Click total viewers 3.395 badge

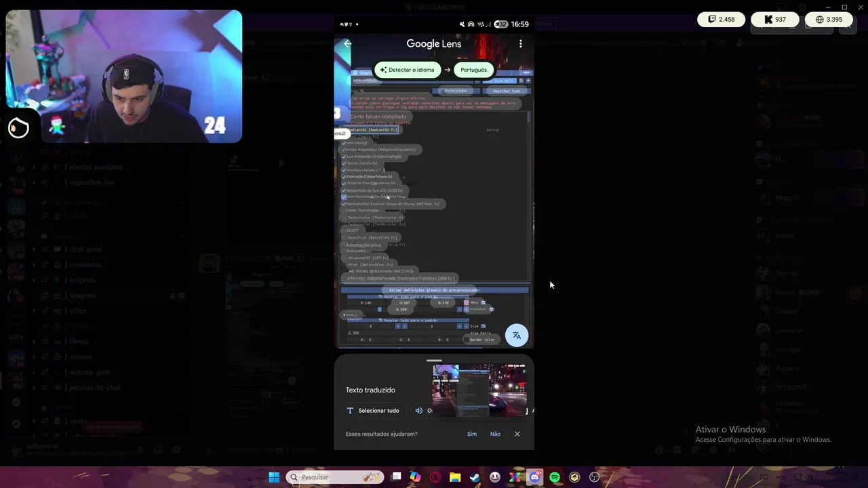coord(829,20)
